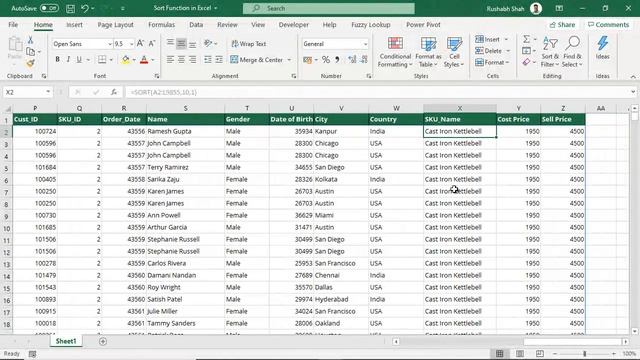Open Format as Table gallery
Viewport: 640px width, 360px height.
[x=428, y=52]
